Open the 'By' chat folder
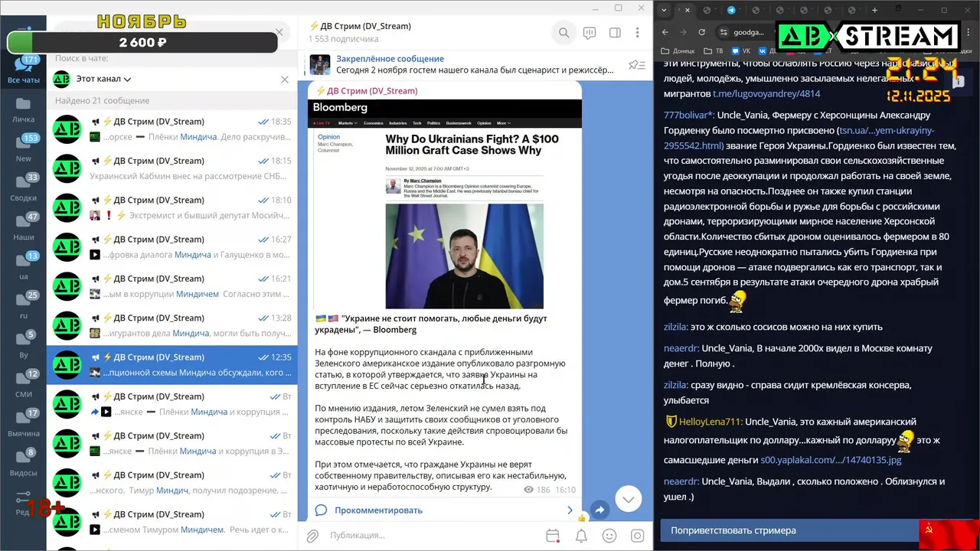 (24, 345)
